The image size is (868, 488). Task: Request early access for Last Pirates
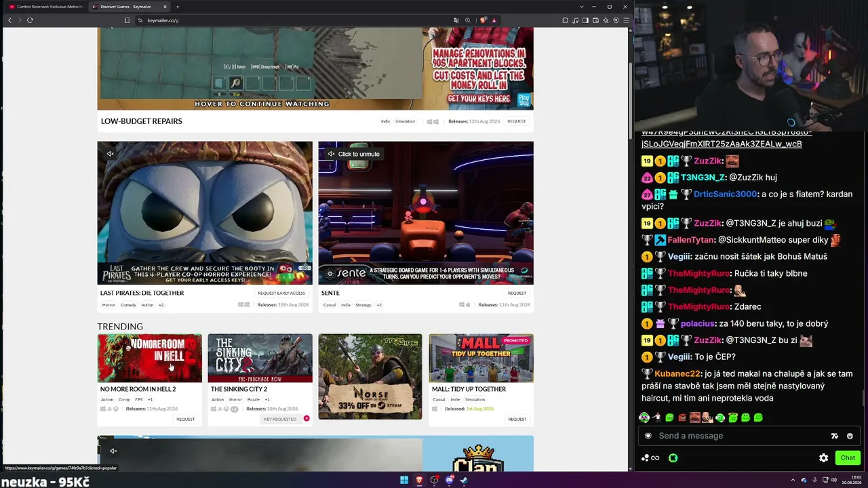(x=281, y=293)
